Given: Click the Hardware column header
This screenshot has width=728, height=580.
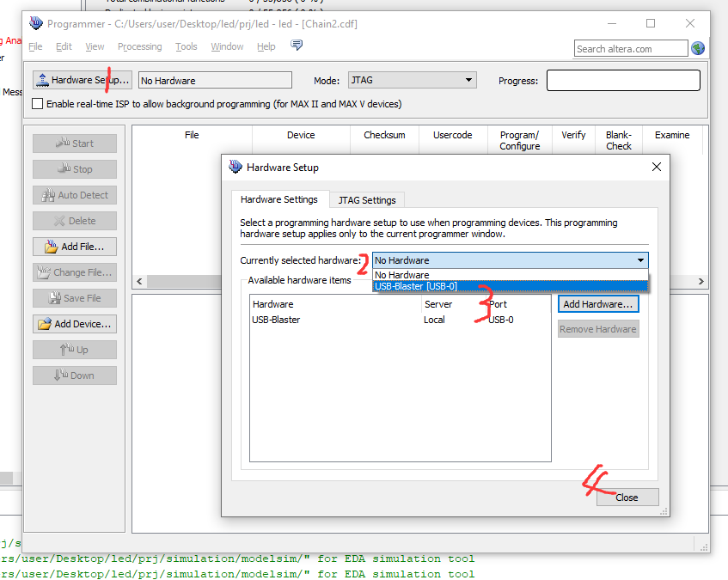Looking at the screenshot, I should pos(273,304).
